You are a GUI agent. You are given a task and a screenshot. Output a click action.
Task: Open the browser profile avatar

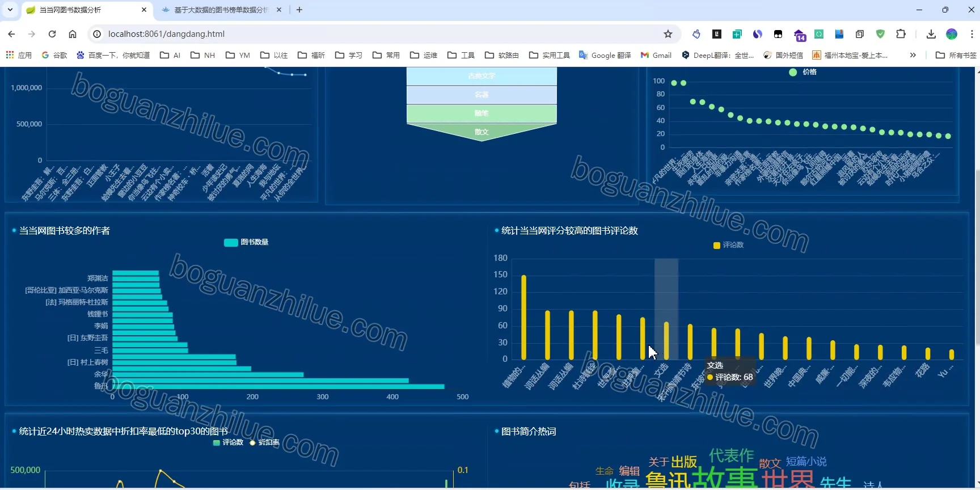click(x=952, y=34)
